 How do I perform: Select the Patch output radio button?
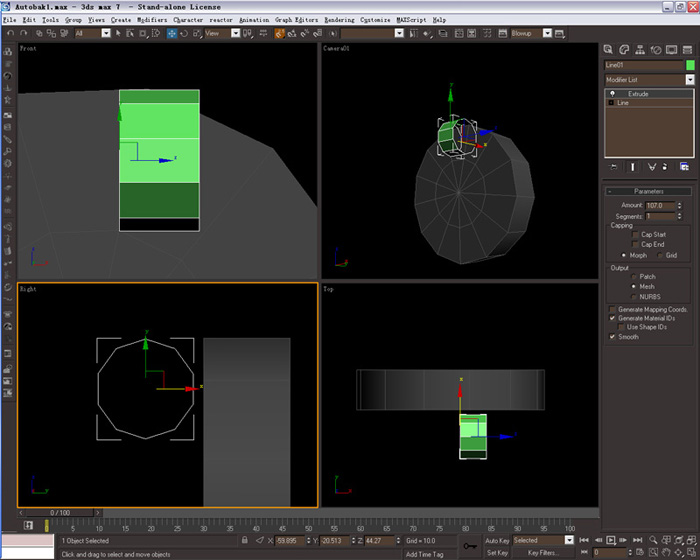coord(633,276)
